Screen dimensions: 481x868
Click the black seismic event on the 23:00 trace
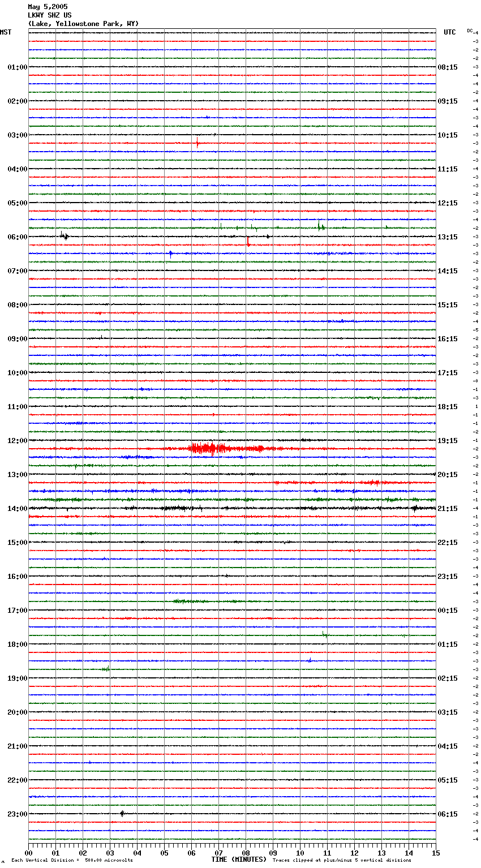pos(122,814)
